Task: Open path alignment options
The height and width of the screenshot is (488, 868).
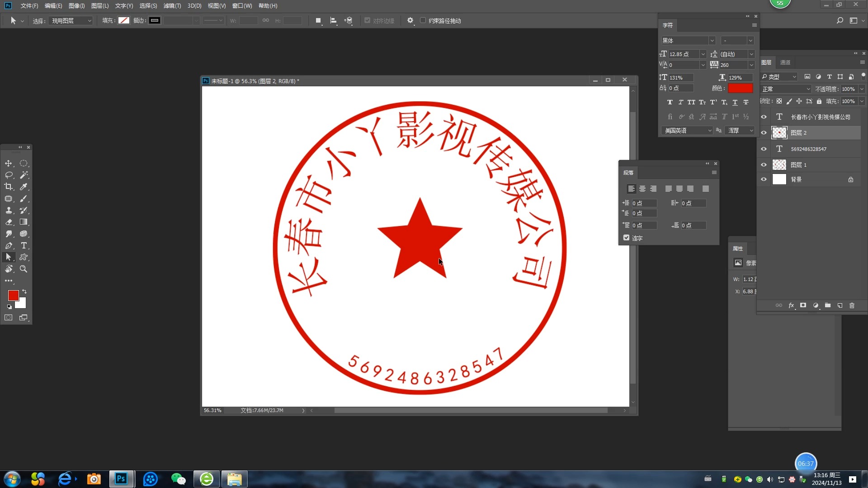Action: [334, 21]
